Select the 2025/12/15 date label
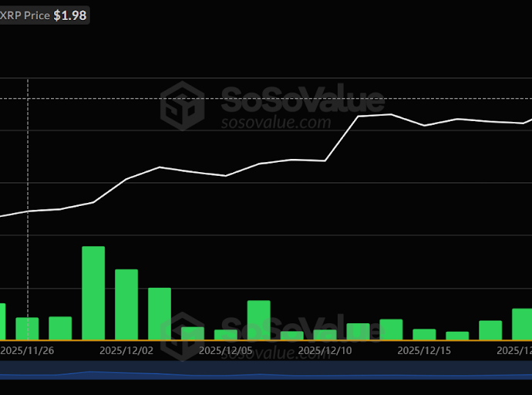Image resolution: width=532 pixels, height=395 pixels. [x=424, y=350]
